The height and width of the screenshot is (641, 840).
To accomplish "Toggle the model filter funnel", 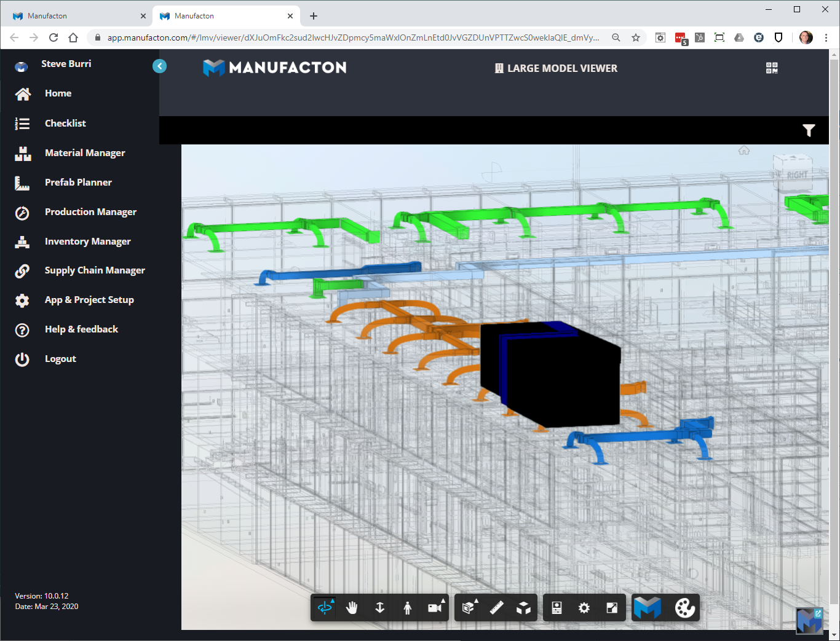I will click(x=809, y=130).
